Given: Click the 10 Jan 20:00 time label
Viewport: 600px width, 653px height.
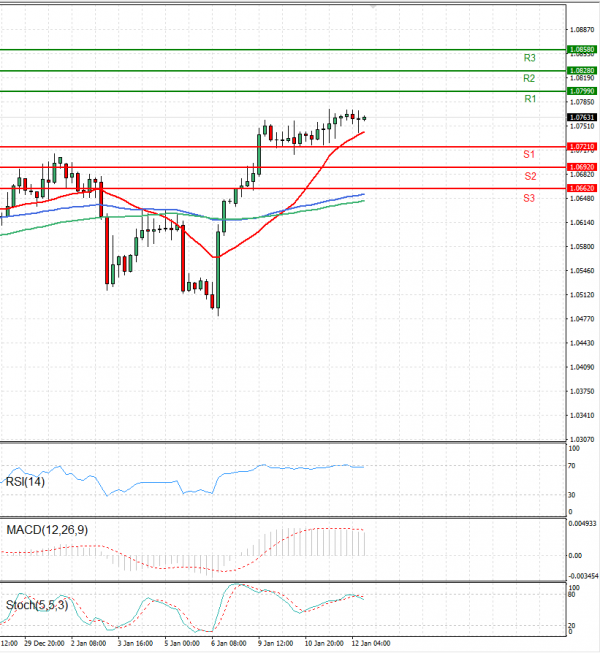Looking at the screenshot, I should pyautogui.click(x=324, y=643).
